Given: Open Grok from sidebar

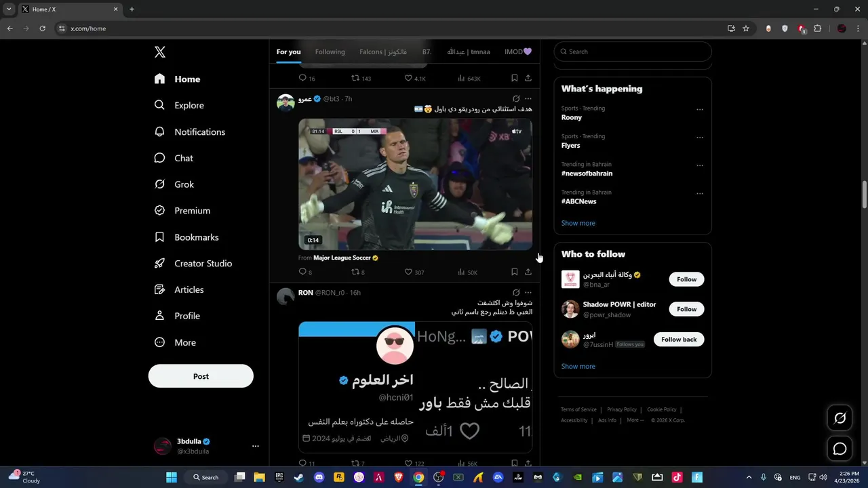Looking at the screenshot, I should pyautogui.click(x=174, y=184).
